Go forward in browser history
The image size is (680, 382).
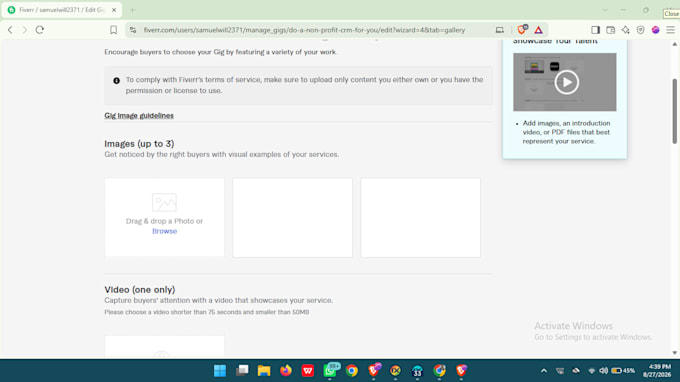coord(25,30)
